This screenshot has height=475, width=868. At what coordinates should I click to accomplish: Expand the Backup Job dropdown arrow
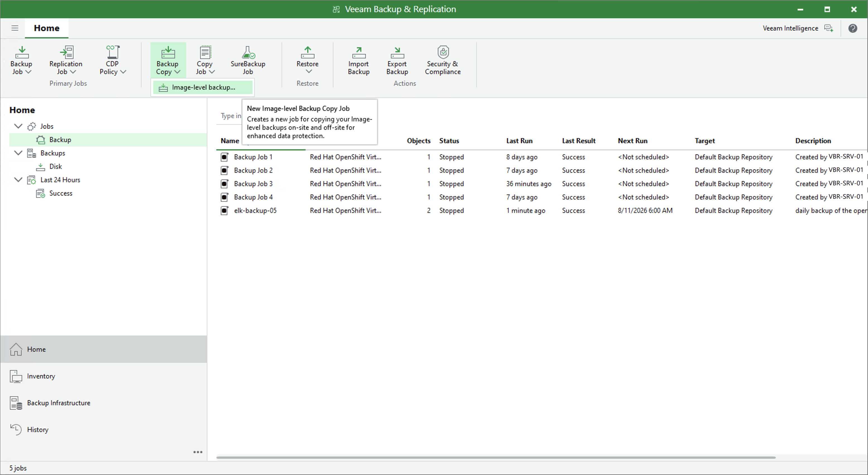29,72
